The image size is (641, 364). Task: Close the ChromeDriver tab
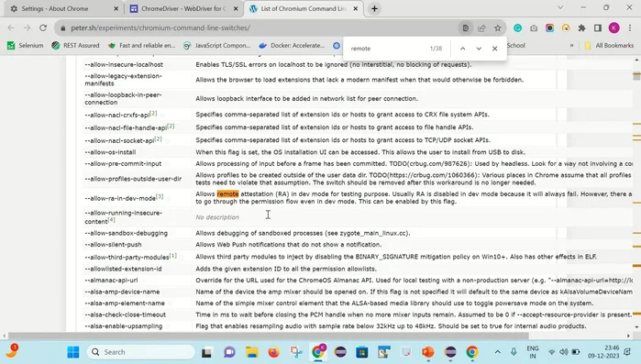[236, 8]
